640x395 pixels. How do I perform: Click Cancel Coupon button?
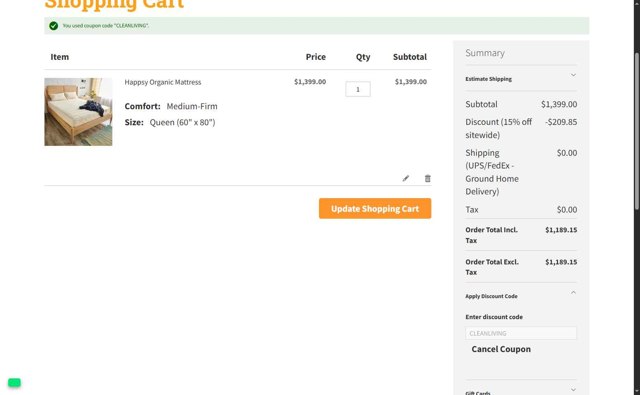[501, 349]
